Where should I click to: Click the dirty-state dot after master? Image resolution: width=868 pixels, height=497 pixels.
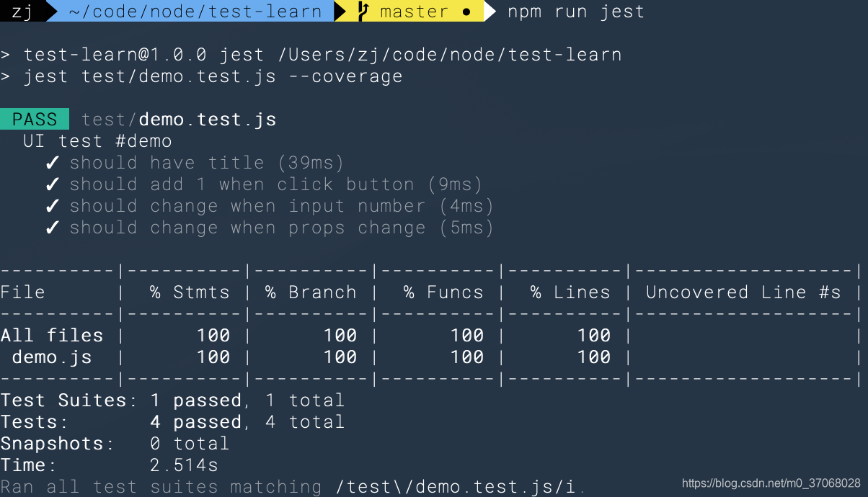pyautogui.click(x=466, y=12)
